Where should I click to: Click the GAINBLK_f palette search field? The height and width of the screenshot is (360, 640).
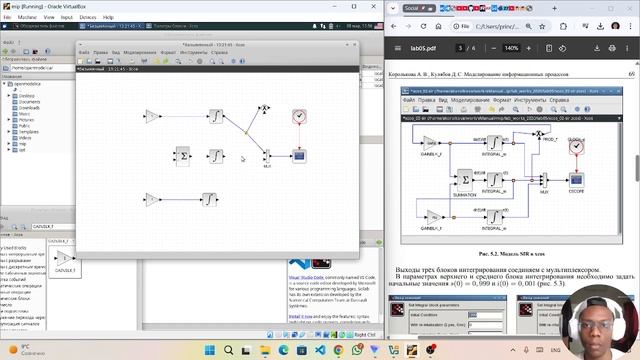coord(53,227)
